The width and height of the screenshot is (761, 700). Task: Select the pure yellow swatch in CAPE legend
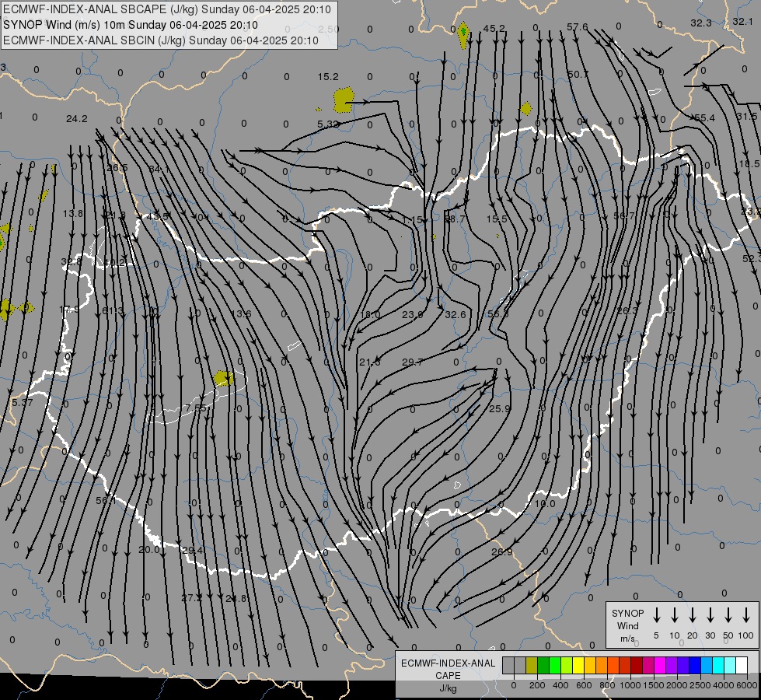click(x=578, y=666)
